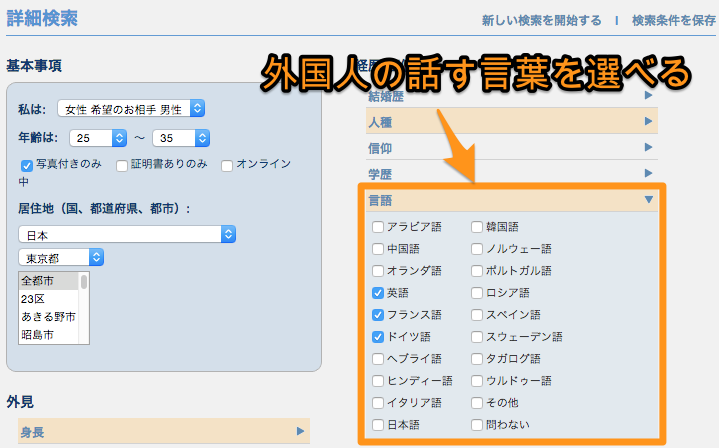
Task: Open maximum age dropdown showing 35
Action: [x=181, y=138]
